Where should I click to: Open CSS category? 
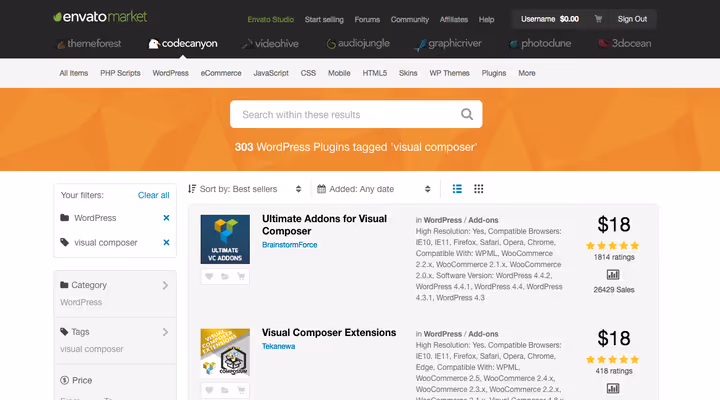pyautogui.click(x=308, y=73)
